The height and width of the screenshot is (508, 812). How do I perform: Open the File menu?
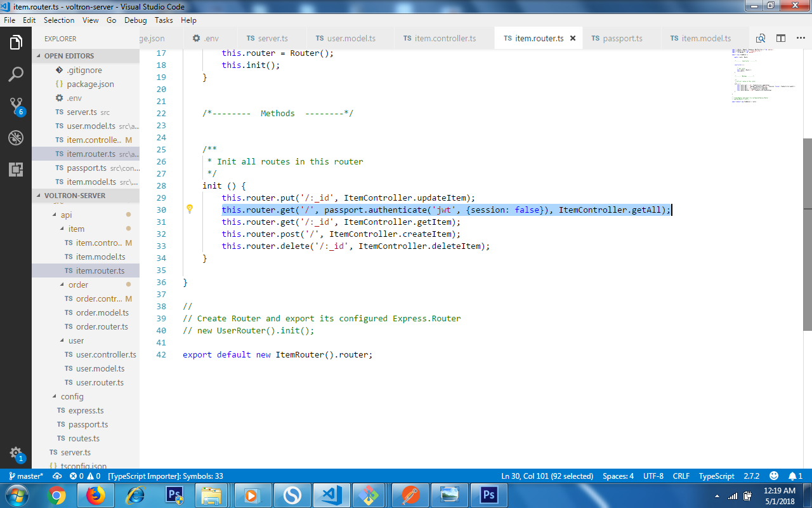coord(10,20)
